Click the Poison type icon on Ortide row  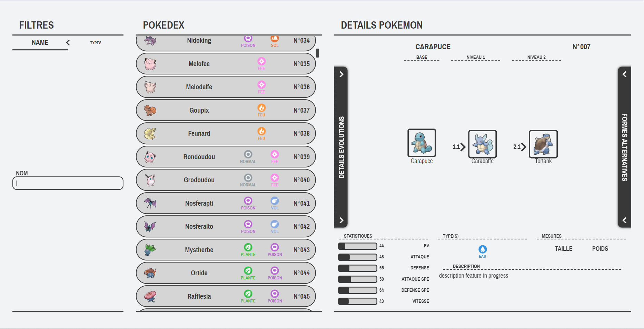[x=275, y=271]
